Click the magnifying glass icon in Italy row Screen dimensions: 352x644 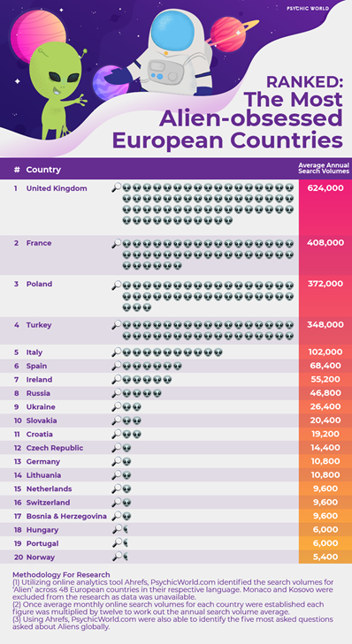coord(117,352)
